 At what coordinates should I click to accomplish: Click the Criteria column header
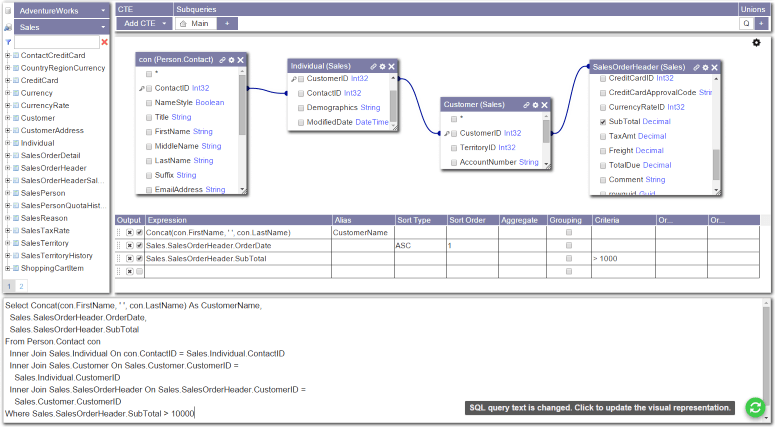(624, 220)
